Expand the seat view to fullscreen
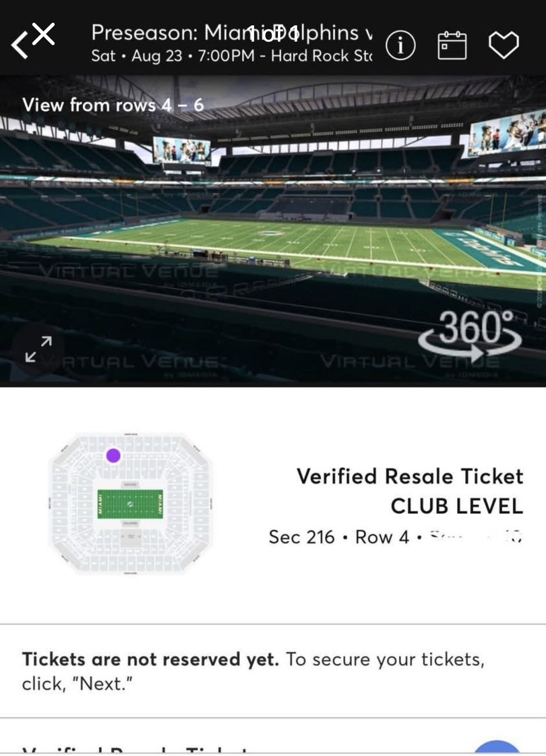 click(x=38, y=349)
